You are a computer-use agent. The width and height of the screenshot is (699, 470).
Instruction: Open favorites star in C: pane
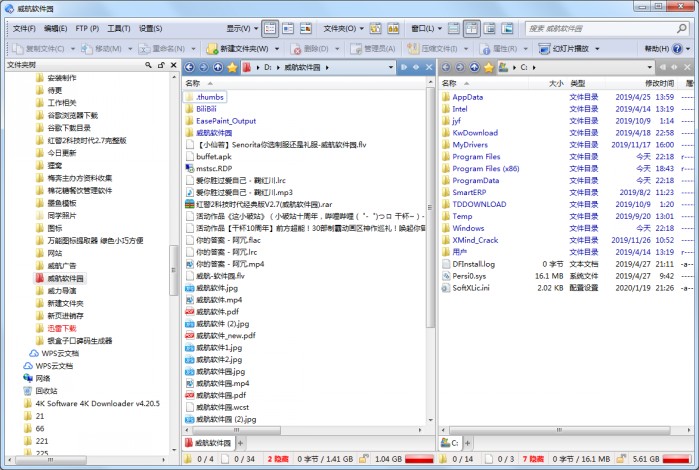click(x=489, y=67)
